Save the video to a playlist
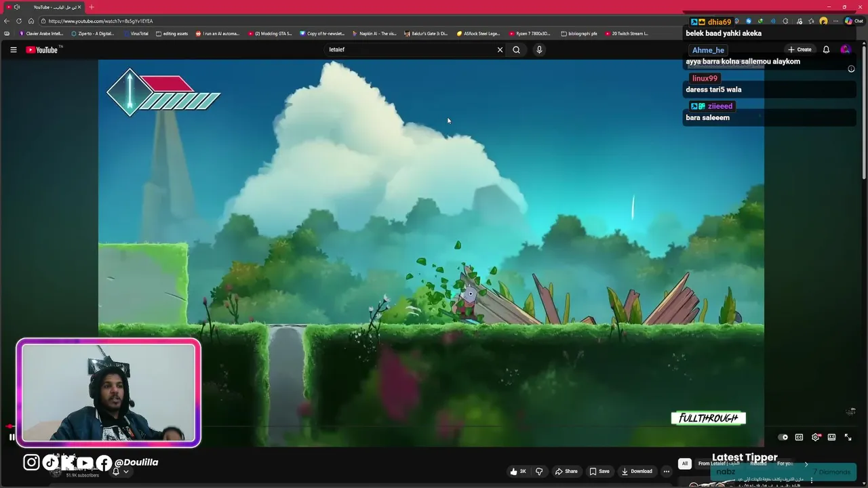Image resolution: width=868 pixels, height=488 pixels. point(599,471)
